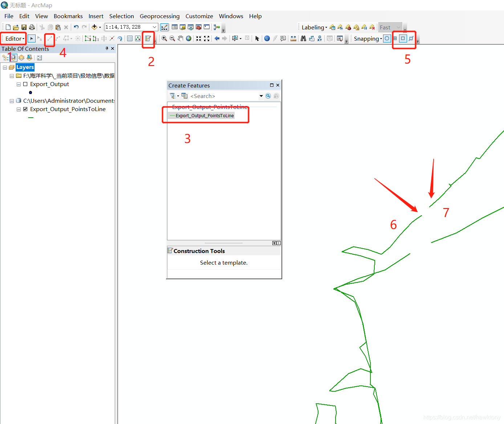Open the Customize menu
Image resolution: width=504 pixels, height=424 pixels.
199,16
